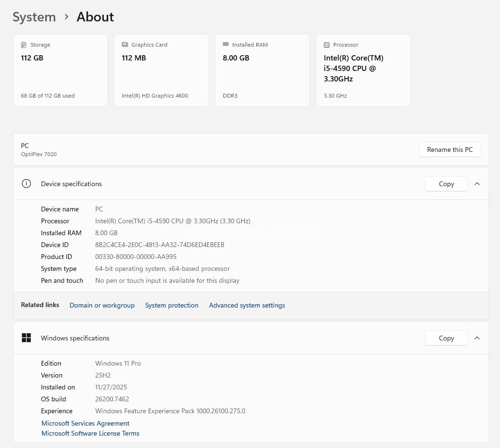This screenshot has width=500, height=448.
Task: Collapse the Windows specifications section
Action: pyautogui.click(x=477, y=338)
